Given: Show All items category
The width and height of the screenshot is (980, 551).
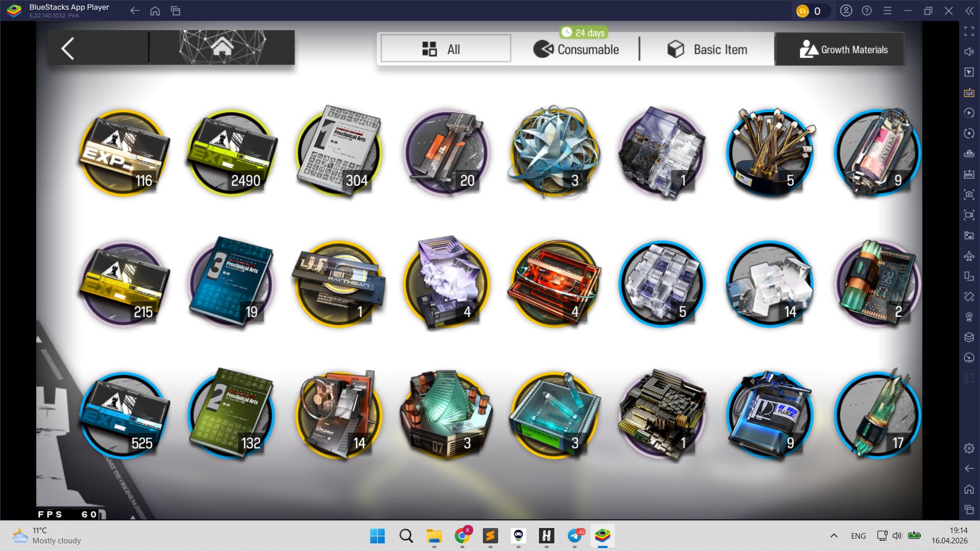Looking at the screenshot, I should tap(445, 49).
